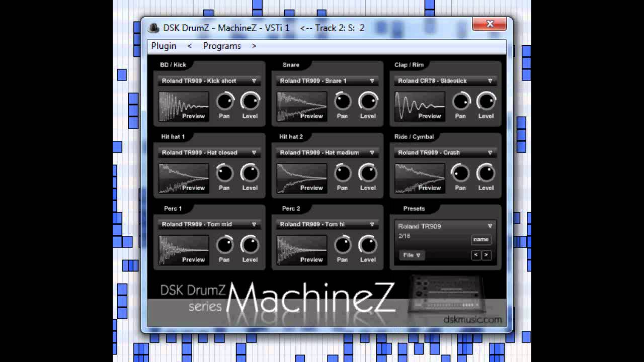This screenshot has width=644, height=362.
Task: Click the Hit hat 2 Pan knob
Action: 343,173
